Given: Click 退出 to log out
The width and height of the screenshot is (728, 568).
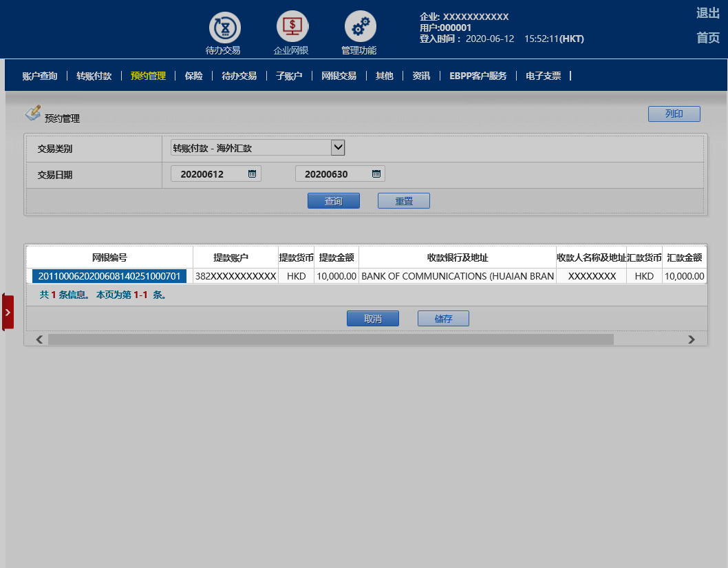Looking at the screenshot, I should 707,13.
